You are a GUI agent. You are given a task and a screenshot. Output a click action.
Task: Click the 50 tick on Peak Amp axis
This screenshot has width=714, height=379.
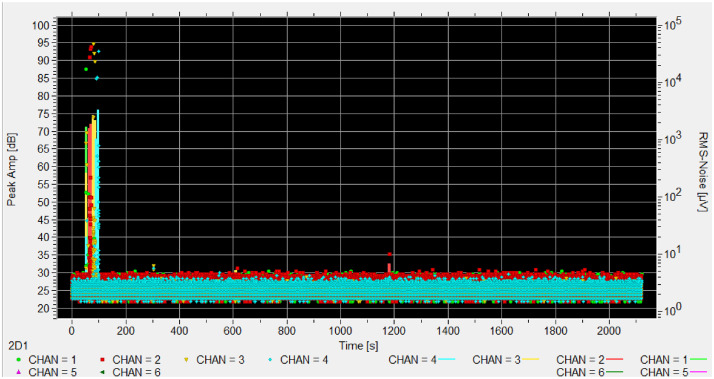click(43, 202)
